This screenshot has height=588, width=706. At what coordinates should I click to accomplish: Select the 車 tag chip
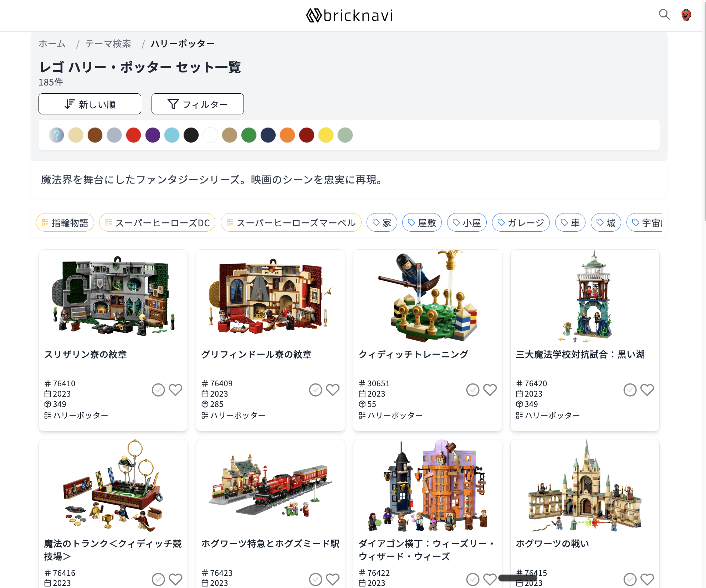(570, 223)
